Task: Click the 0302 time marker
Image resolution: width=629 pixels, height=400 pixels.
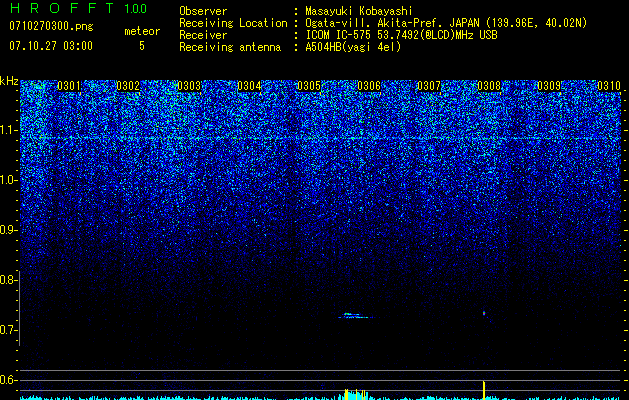Action: click(x=128, y=86)
